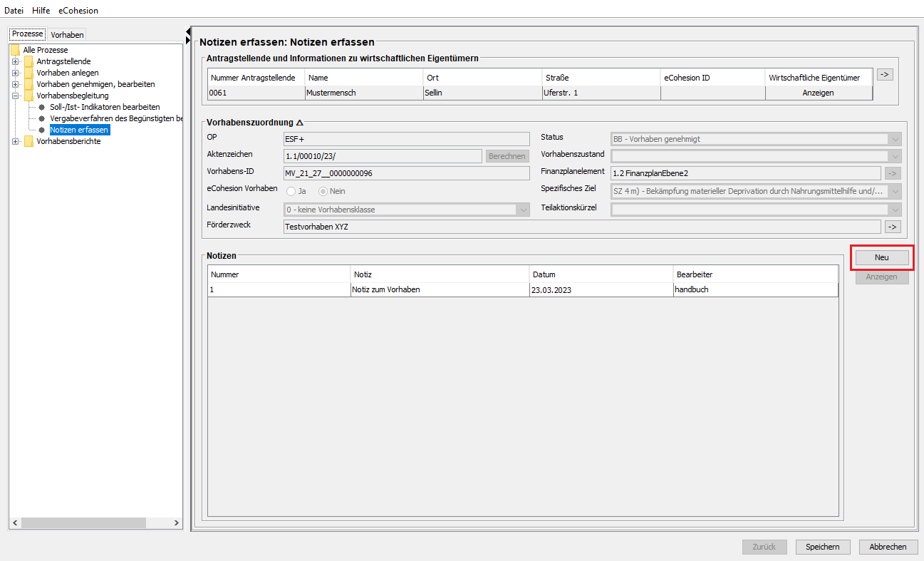The height and width of the screenshot is (561, 924).
Task: Collapse the Vorhabenszuordnung section triangle
Action: click(300, 123)
